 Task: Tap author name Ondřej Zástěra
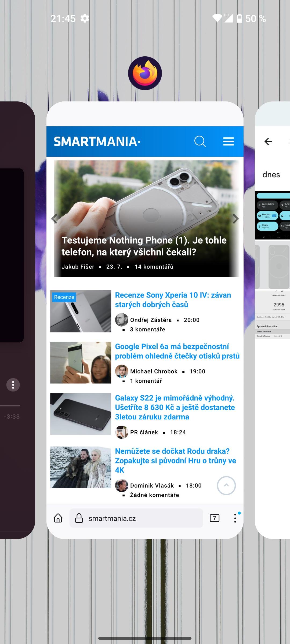(151, 320)
